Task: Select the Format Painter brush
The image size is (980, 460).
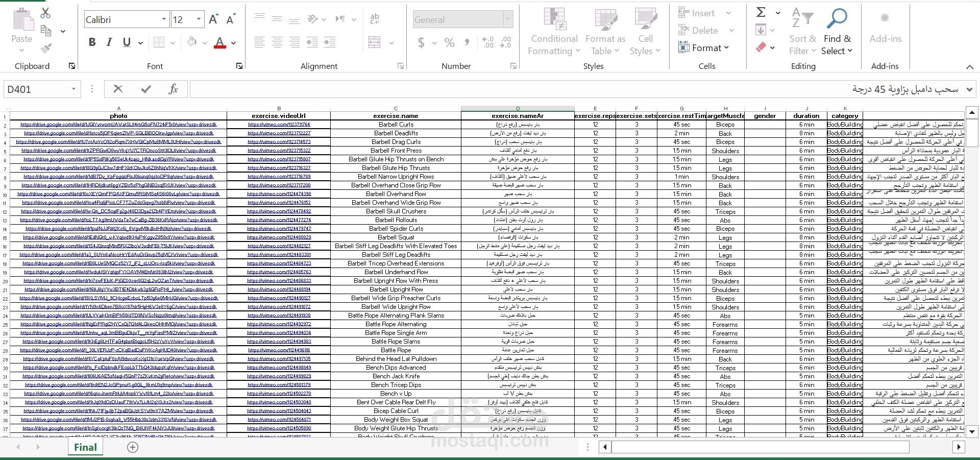Action: [x=46, y=49]
